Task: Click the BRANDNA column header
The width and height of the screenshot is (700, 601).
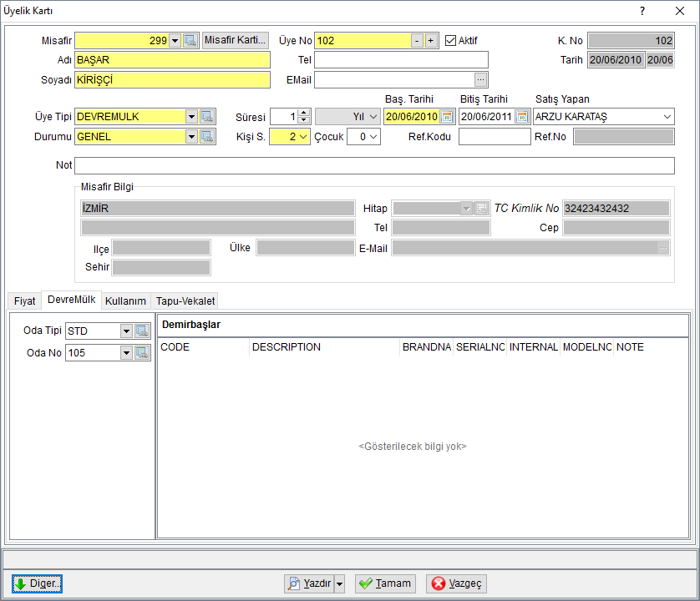Action: (427, 347)
